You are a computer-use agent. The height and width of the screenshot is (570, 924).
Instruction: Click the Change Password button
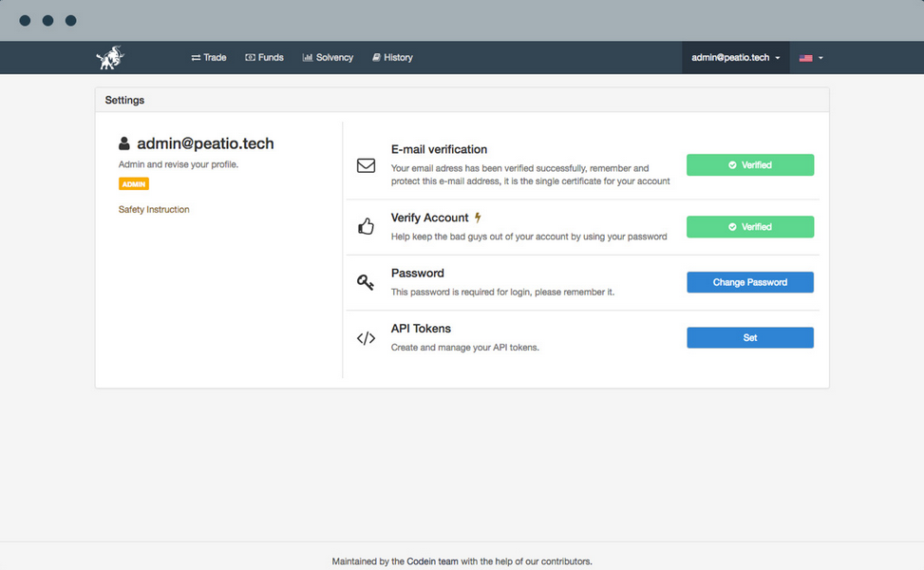750,282
